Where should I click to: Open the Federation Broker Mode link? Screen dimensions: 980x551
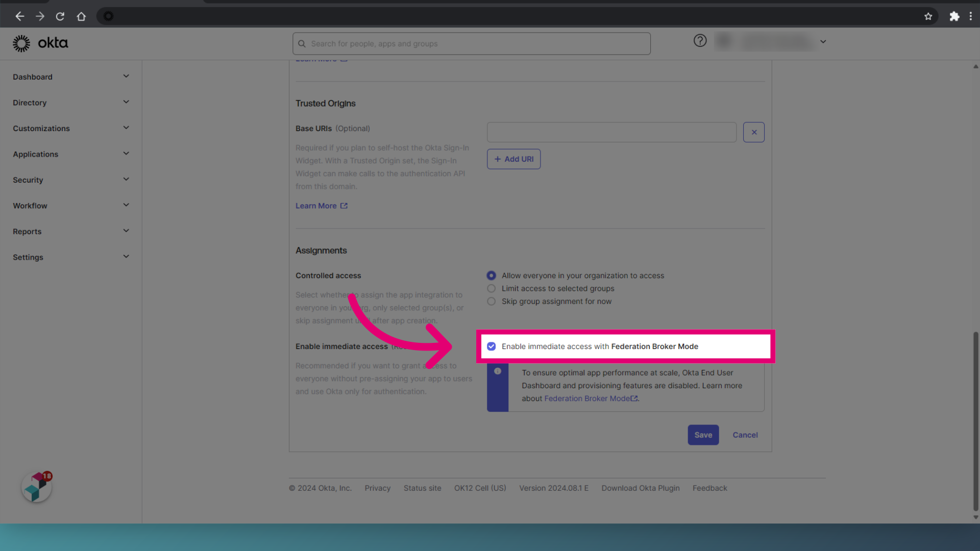(591, 398)
